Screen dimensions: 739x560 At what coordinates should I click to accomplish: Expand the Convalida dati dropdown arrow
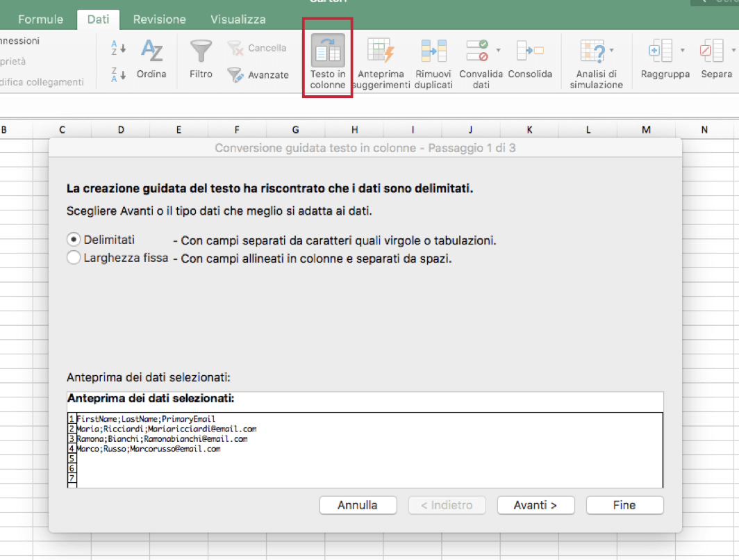(499, 50)
